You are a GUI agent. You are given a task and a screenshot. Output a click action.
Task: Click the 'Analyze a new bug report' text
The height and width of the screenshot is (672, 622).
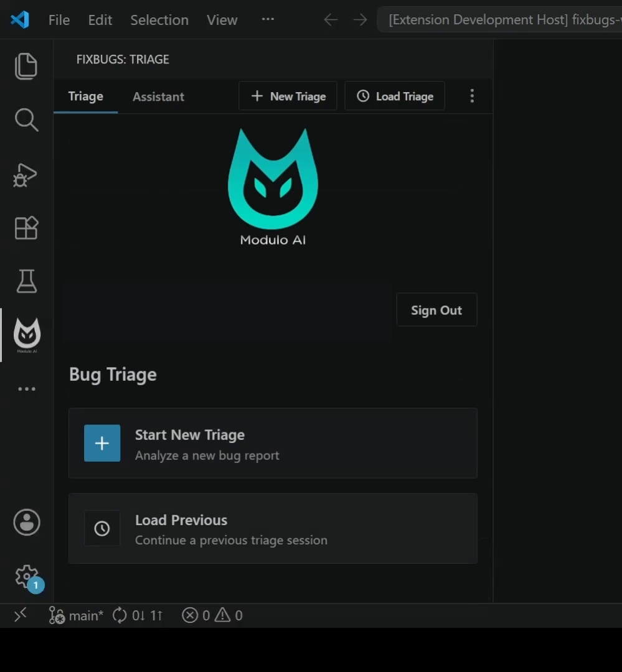coord(207,455)
